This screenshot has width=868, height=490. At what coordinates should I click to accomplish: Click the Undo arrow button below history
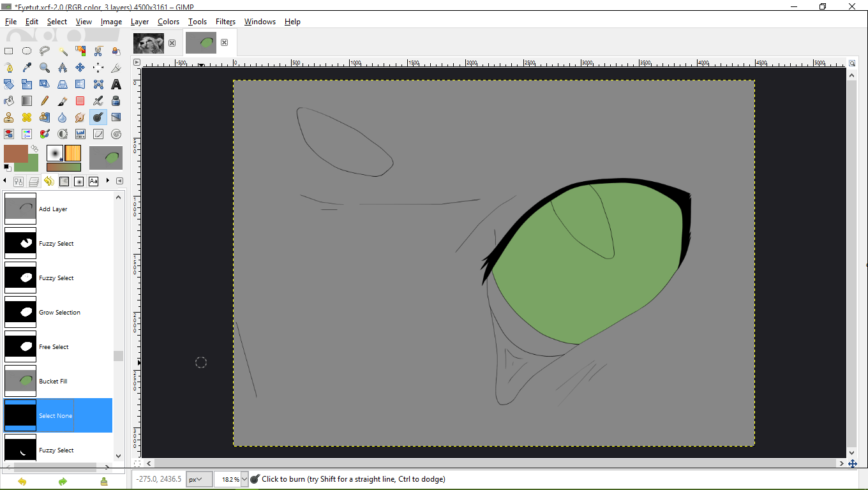[22, 482]
